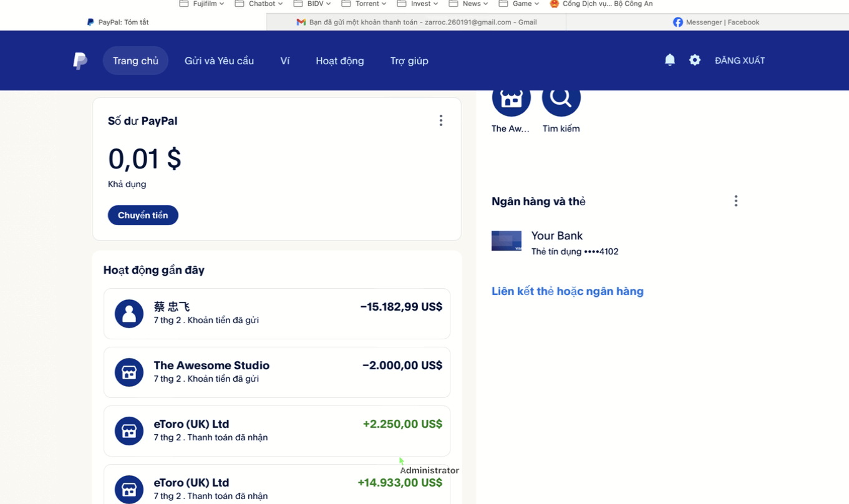Click the store icon beside eToro +14.933,00 US$

pyautogui.click(x=129, y=490)
